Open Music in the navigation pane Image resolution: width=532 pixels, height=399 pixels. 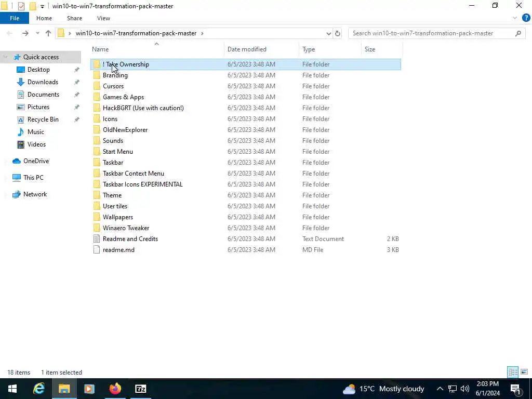click(x=36, y=132)
